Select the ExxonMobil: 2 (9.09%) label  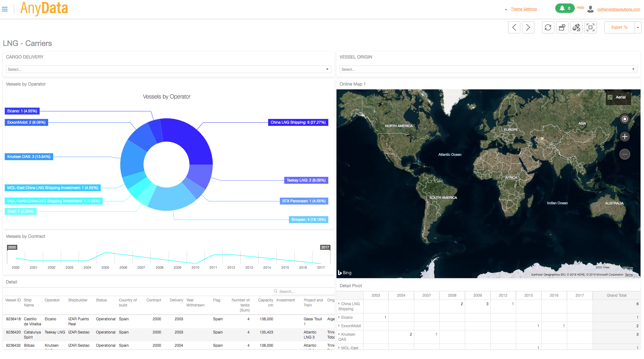[x=26, y=122]
